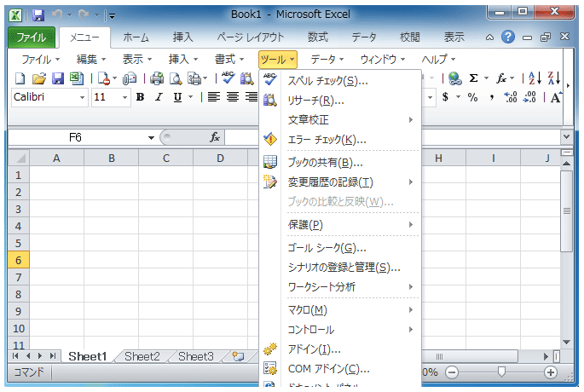584x392 pixels.
Task: Select ゴール シーク menu item
Action: point(339,248)
